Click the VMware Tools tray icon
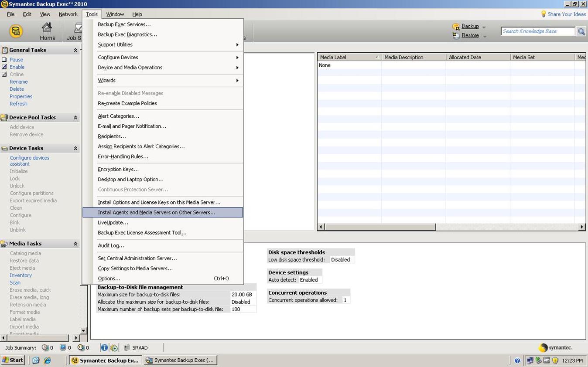The image size is (588, 367). [x=547, y=360]
